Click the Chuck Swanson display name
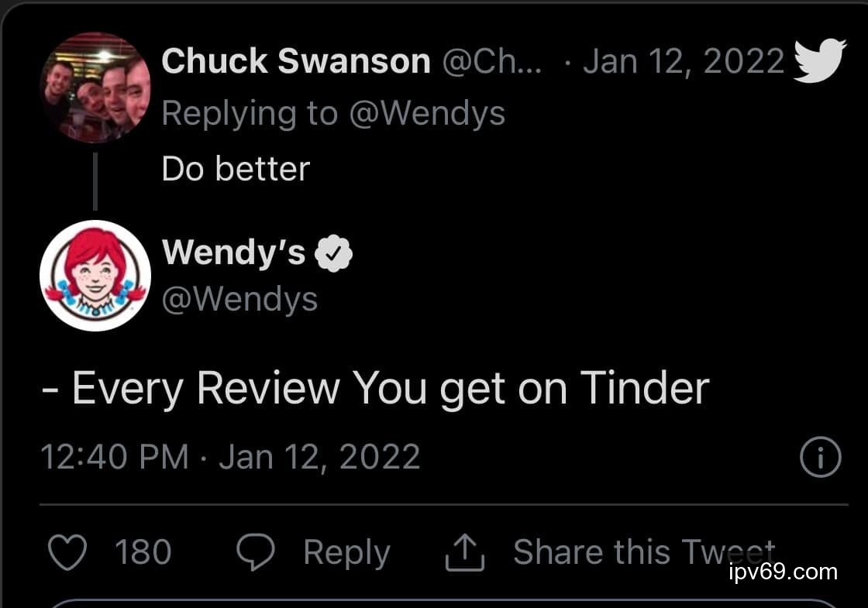 295,61
